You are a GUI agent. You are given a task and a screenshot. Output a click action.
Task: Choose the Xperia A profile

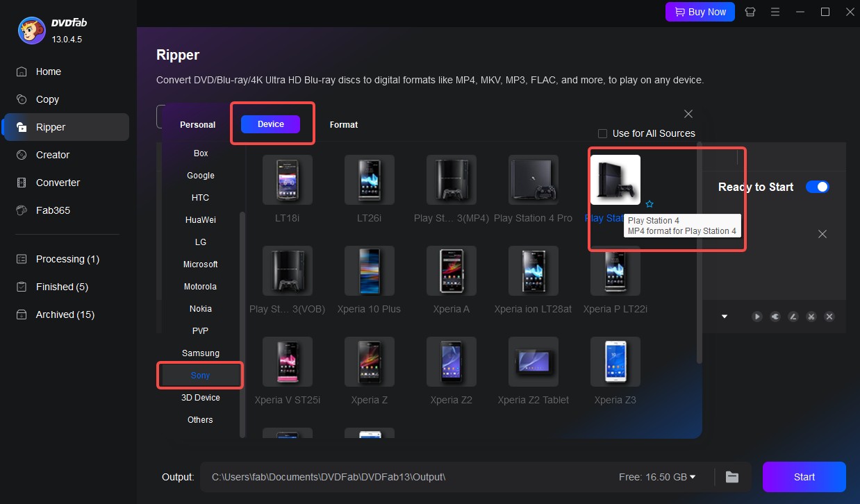[452, 271]
